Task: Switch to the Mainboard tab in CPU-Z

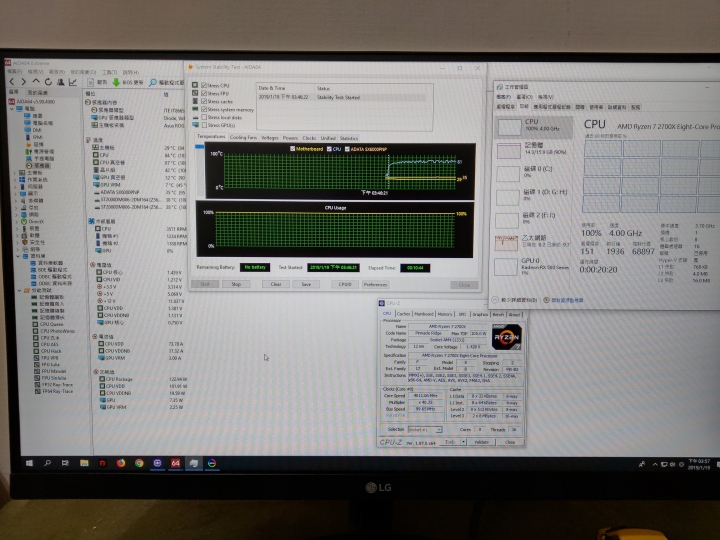Action: pos(423,314)
